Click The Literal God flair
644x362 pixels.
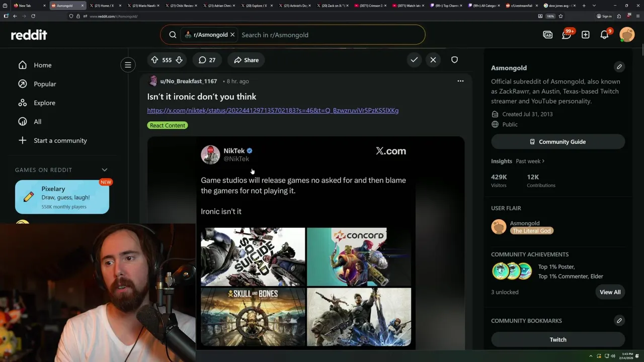pyautogui.click(x=531, y=231)
